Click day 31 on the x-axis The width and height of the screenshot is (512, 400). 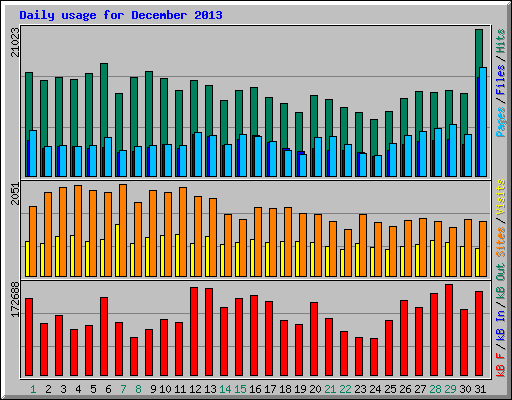click(x=480, y=389)
